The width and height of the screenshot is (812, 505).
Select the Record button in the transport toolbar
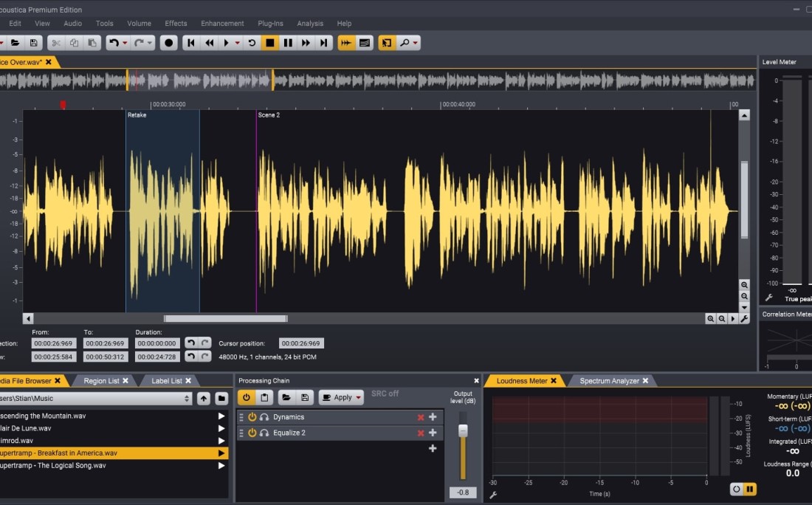click(x=168, y=42)
